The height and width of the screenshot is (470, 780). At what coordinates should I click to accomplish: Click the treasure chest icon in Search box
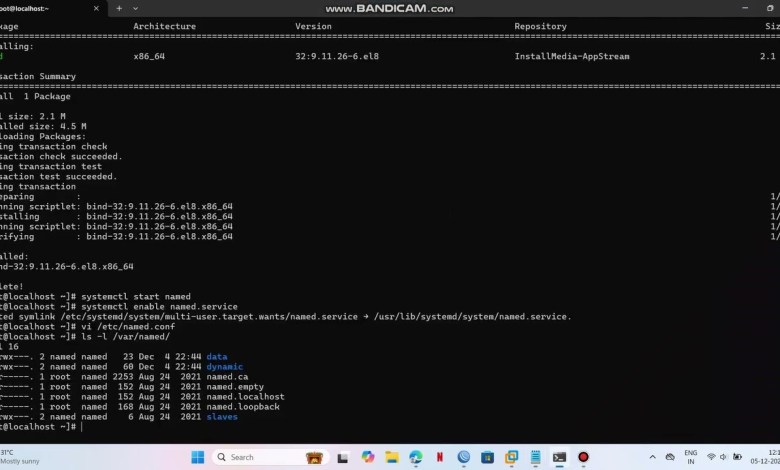click(314, 458)
